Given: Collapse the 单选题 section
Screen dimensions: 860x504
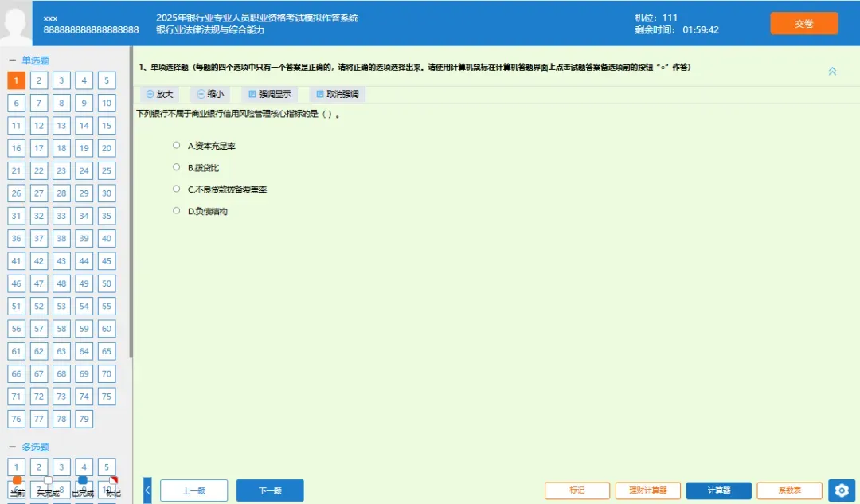Looking at the screenshot, I should (x=12, y=61).
